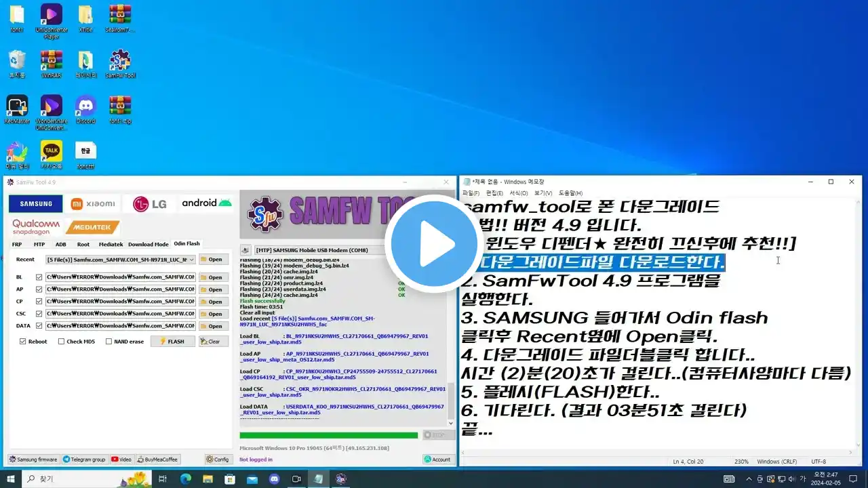The height and width of the screenshot is (488, 868).
Task: Click Open button in the BL row
Action: click(213, 277)
